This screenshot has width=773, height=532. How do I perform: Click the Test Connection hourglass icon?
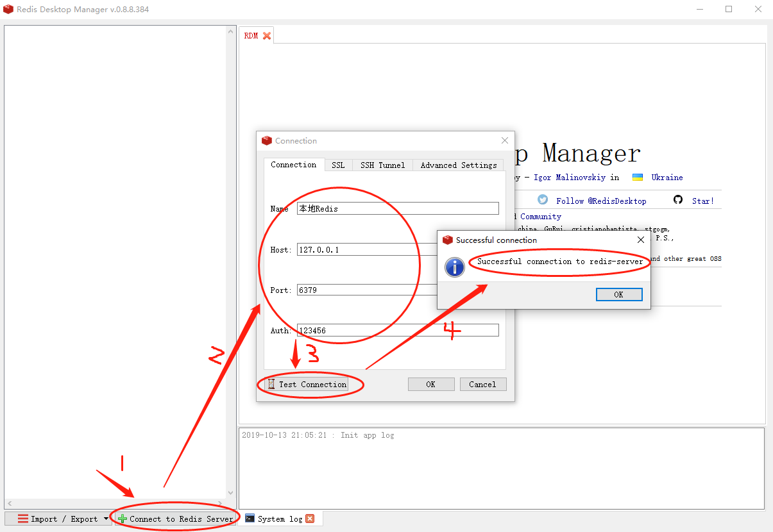pos(271,384)
